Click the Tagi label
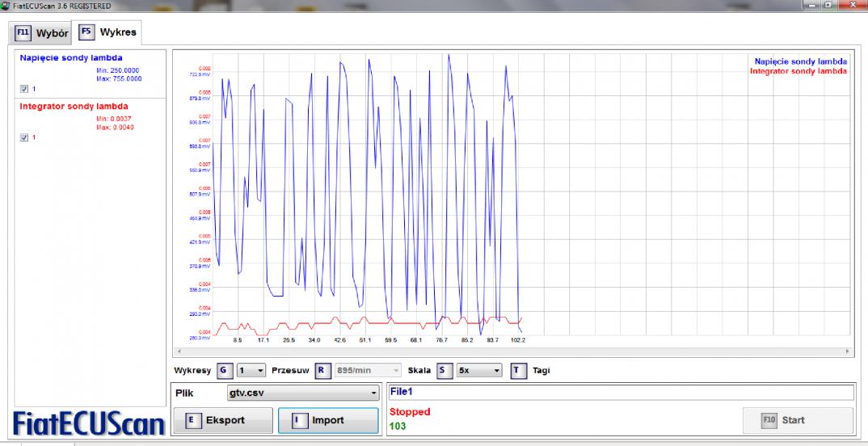Viewport: 868px width, 446px height. (541, 370)
